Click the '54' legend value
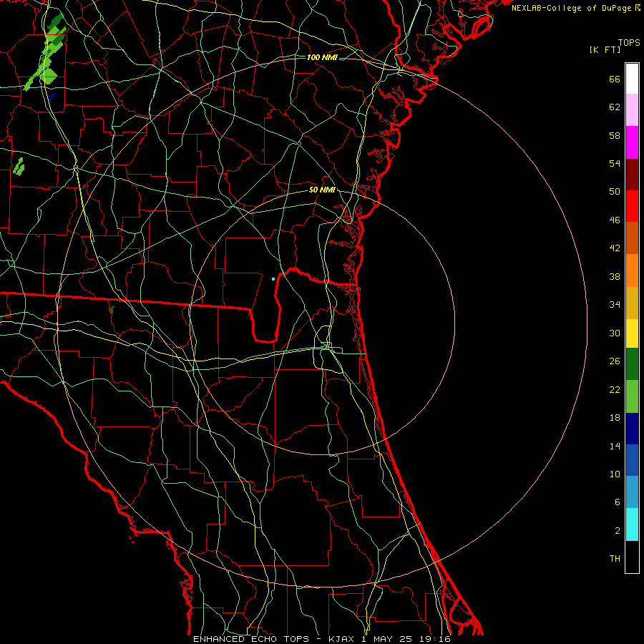 coord(615,163)
